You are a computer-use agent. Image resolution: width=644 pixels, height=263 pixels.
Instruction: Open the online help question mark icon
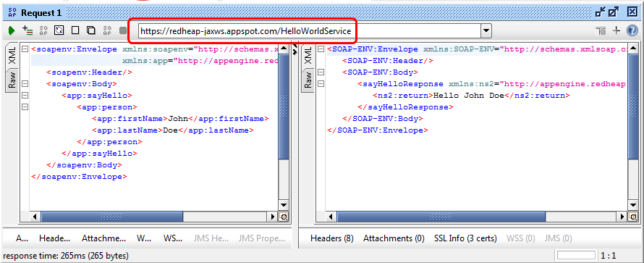click(x=632, y=30)
